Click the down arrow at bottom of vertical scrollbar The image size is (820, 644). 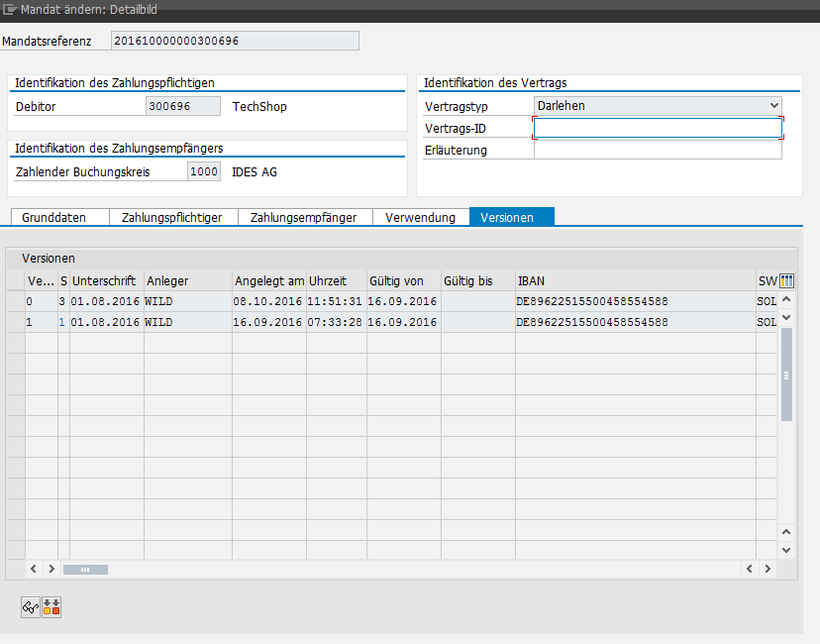pos(787,550)
